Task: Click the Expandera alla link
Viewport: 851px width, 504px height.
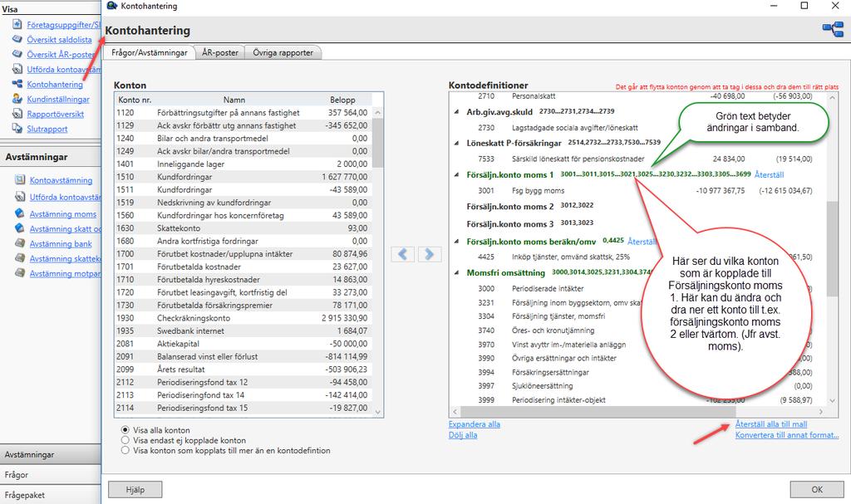Action: [475, 424]
